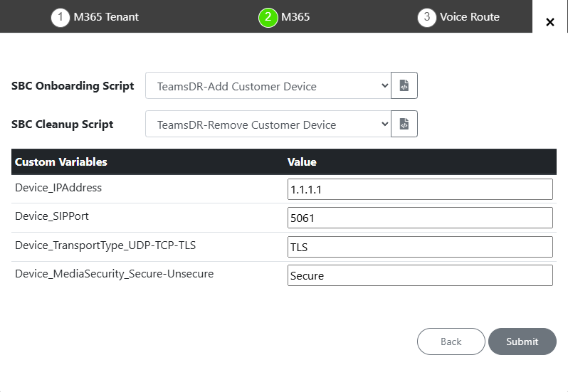Click the Device_IPAddress value field

(x=420, y=189)
